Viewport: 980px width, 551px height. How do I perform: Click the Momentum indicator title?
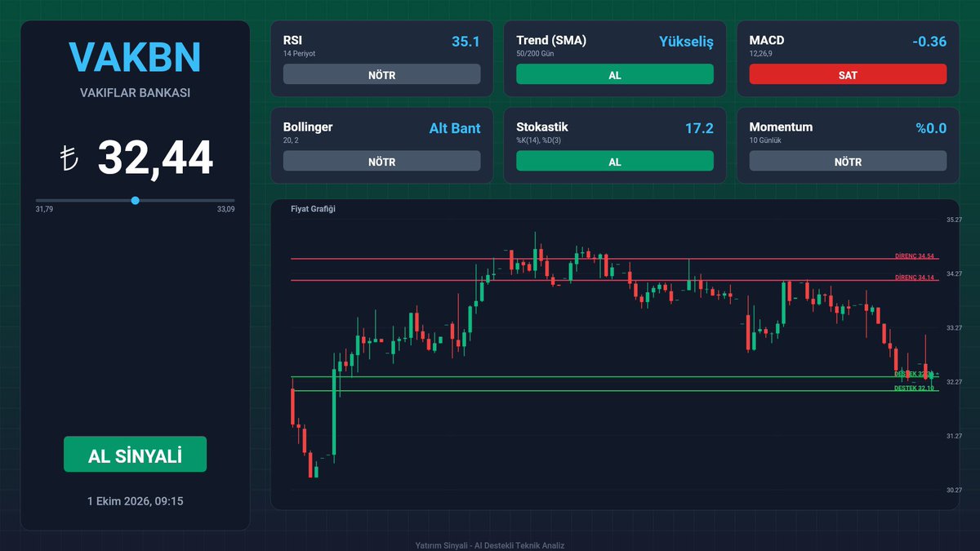pos(781,127)
